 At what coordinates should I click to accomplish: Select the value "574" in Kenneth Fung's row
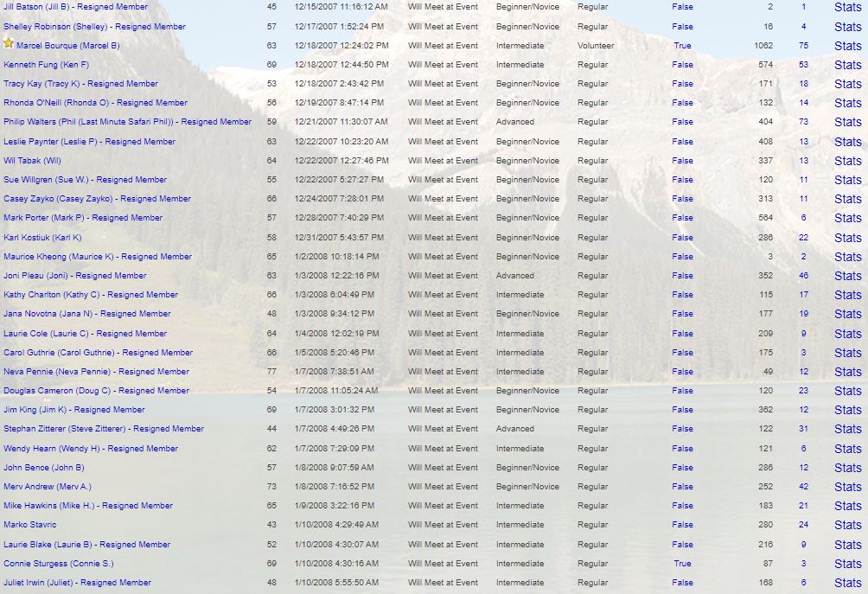pos(766,65)
